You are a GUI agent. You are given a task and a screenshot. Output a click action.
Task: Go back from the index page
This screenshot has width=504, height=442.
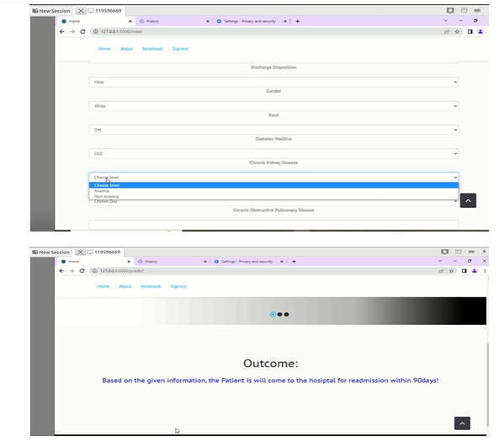(62, 31)
